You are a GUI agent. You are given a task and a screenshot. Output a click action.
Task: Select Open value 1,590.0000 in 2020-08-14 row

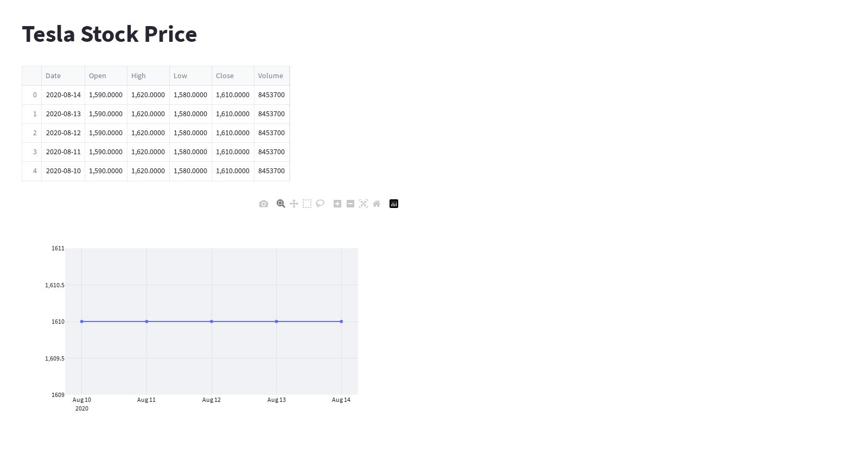(x=106, y=95)
